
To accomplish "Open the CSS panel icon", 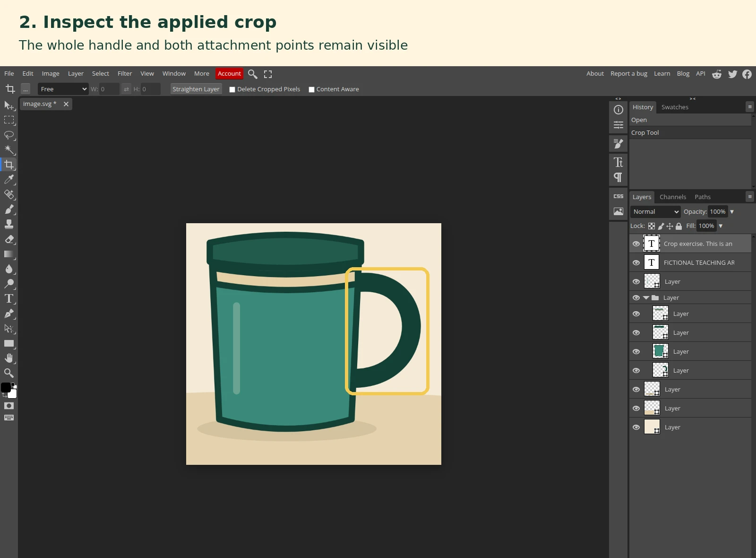I will (x=619, y=196).
